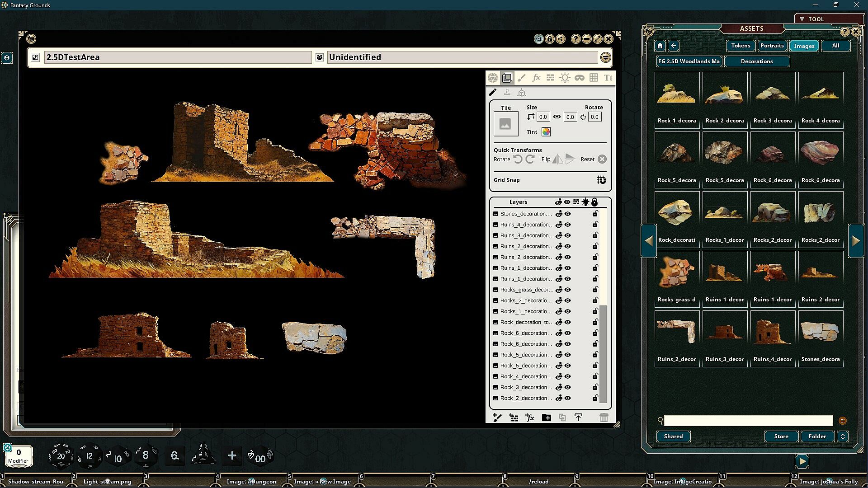Switch to Tokens tab in Assets

[741, 46]
